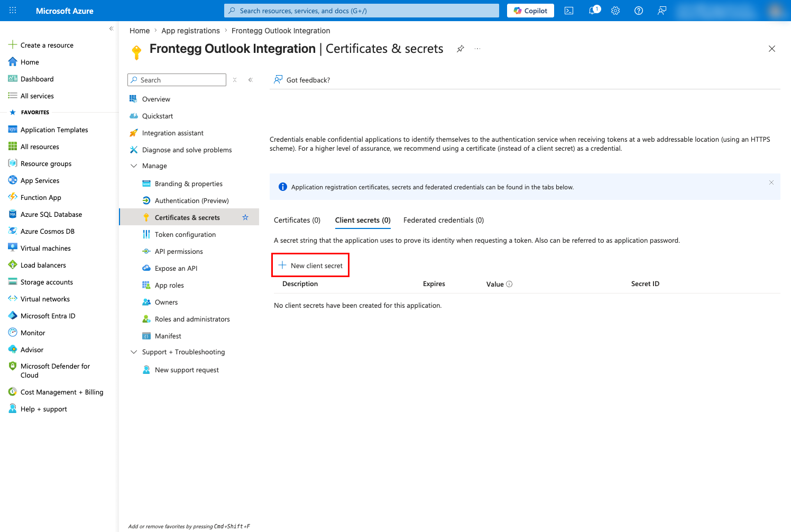The height and width of the screenshot is (532, 791).
Task: Click the Home house icon in sidebar
Action: pyautogui.click(x=13, y=62)
